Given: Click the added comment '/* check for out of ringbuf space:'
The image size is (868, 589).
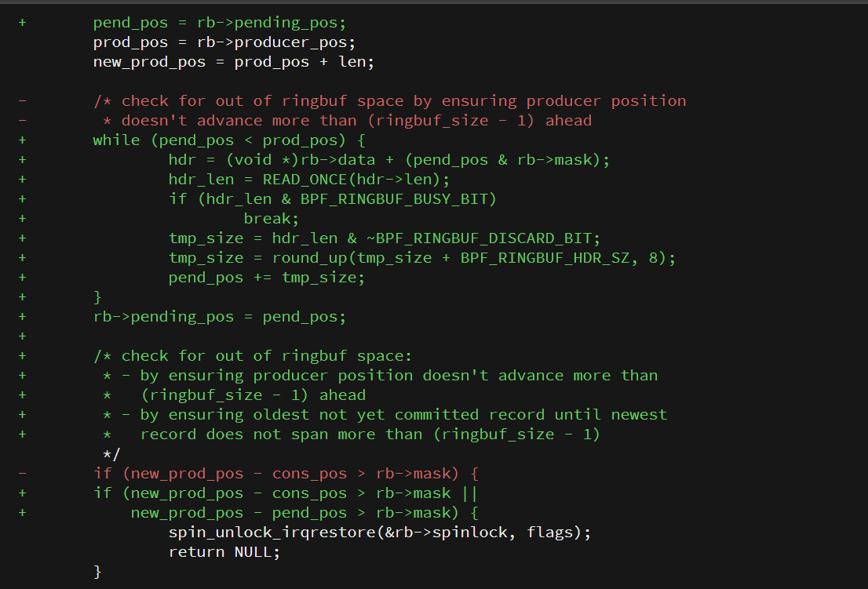Looking at the screenshot, I should click(252, 356).
